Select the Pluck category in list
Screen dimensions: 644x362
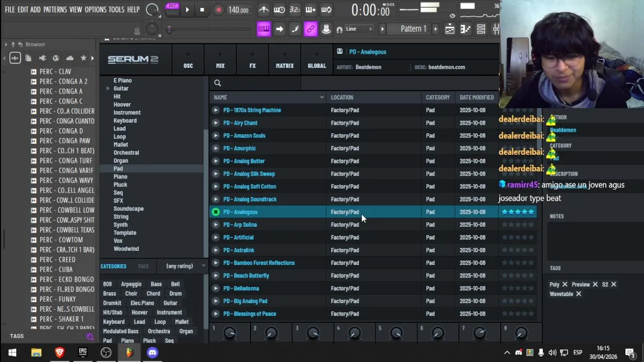click(x=120, y=185)
